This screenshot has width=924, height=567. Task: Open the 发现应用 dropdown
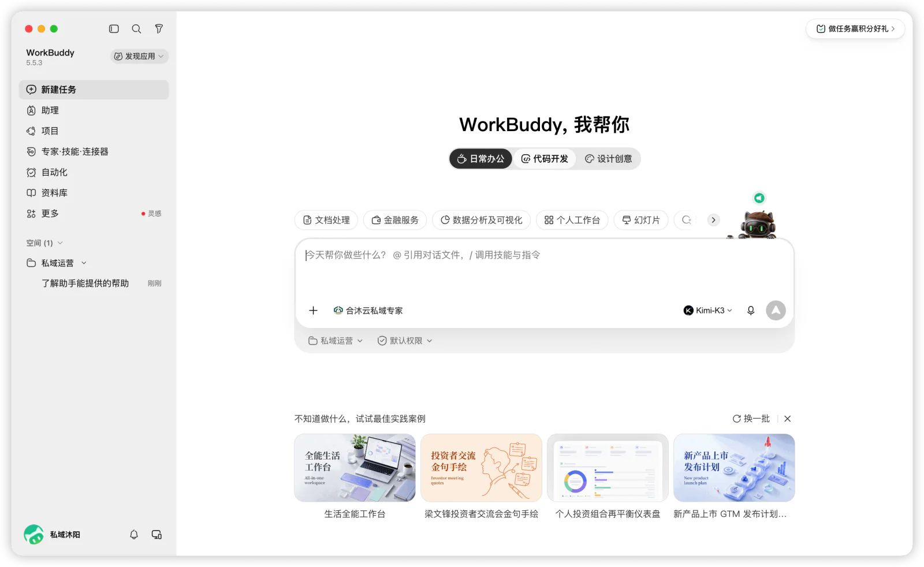[139, 56]
